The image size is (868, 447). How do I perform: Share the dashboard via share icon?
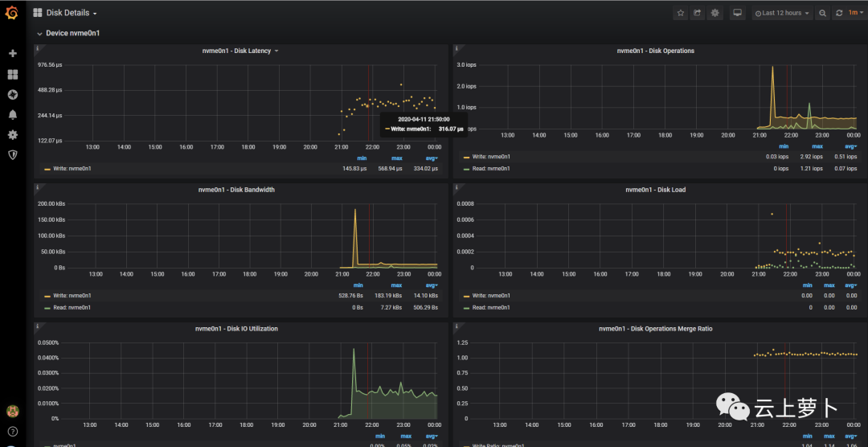coord(698,13)
